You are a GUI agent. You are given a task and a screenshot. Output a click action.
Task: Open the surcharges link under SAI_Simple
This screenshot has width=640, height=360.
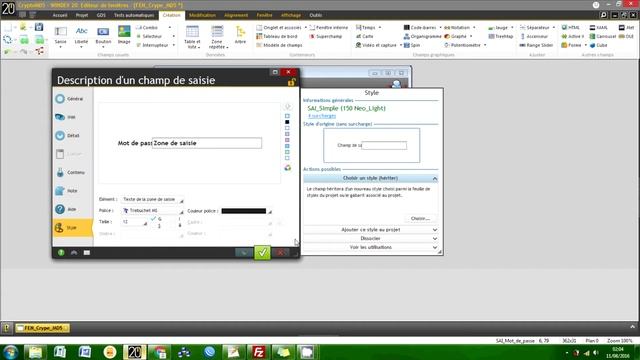click(322, 116)
